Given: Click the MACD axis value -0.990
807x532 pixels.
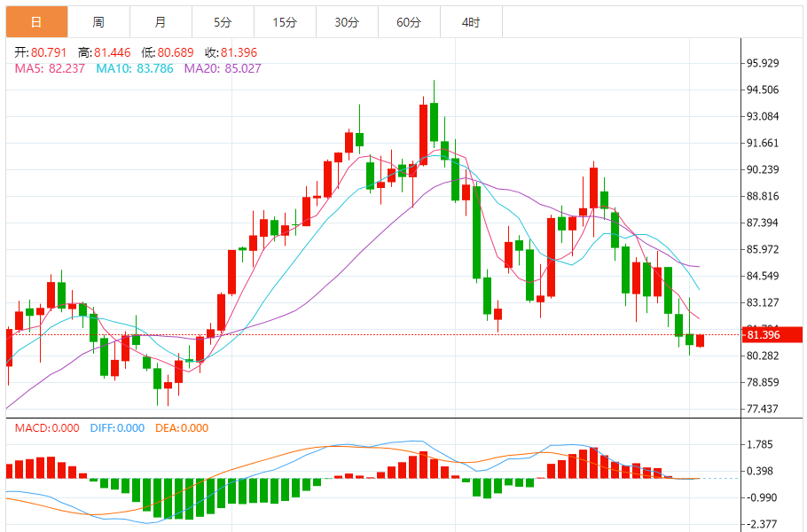Looking at the screenshot, I should [762, 497].
